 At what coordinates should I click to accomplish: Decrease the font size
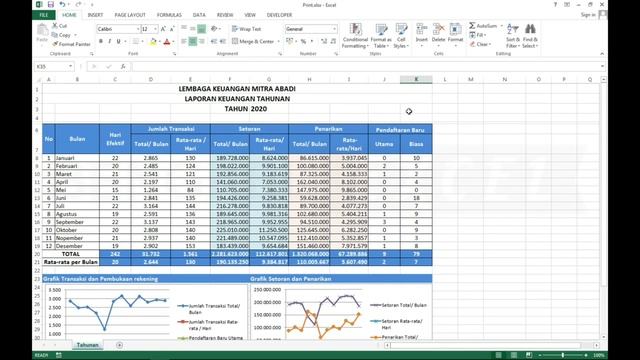pos(172,29)
